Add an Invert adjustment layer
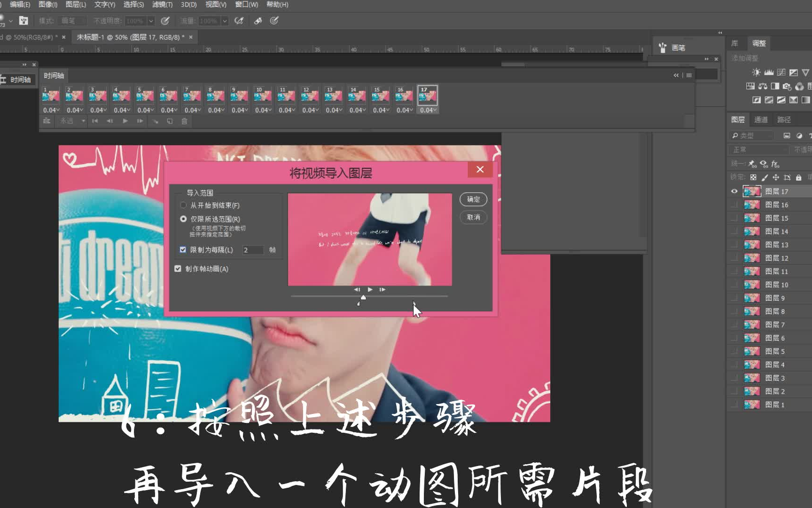Viewport: 812px width, 508px height. (757, 100)
